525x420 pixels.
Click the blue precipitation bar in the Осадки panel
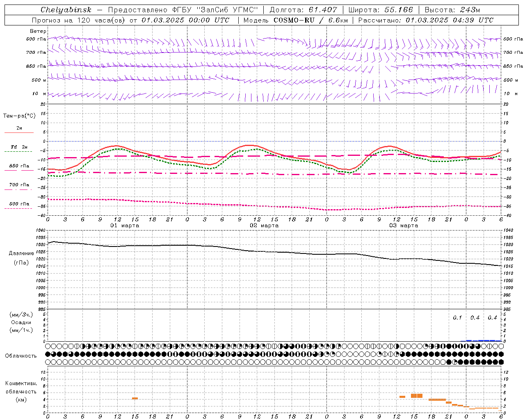[484, 340]
